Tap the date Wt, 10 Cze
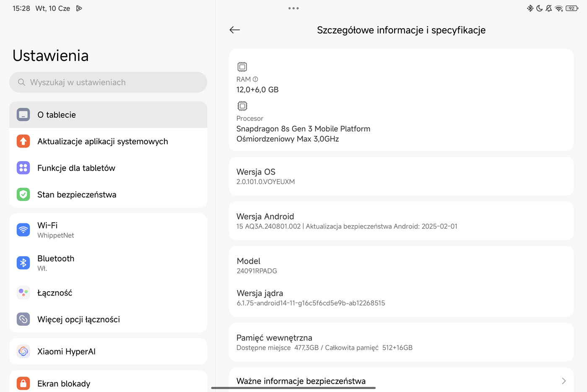This screenshot has height=392, width=587. [53, 8]
